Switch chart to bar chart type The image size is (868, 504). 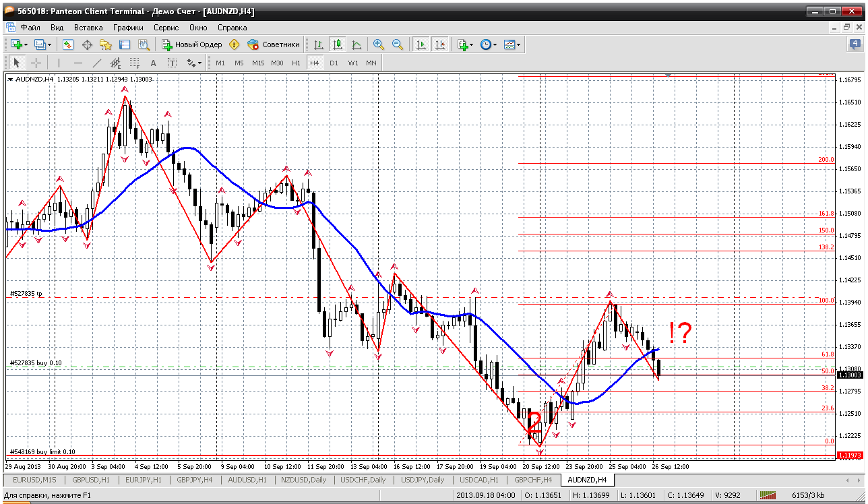319,44
